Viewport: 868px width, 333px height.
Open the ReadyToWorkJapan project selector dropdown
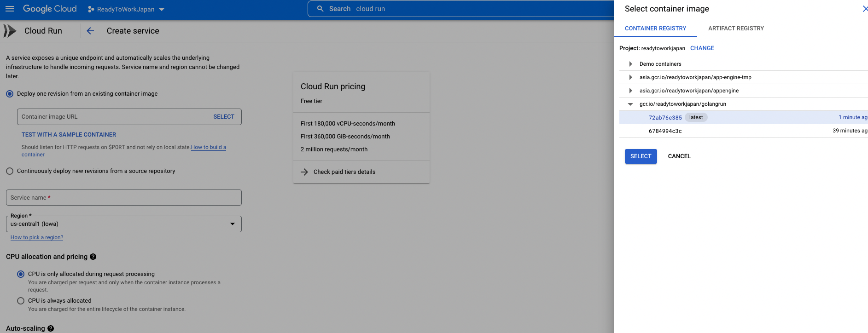126,9
